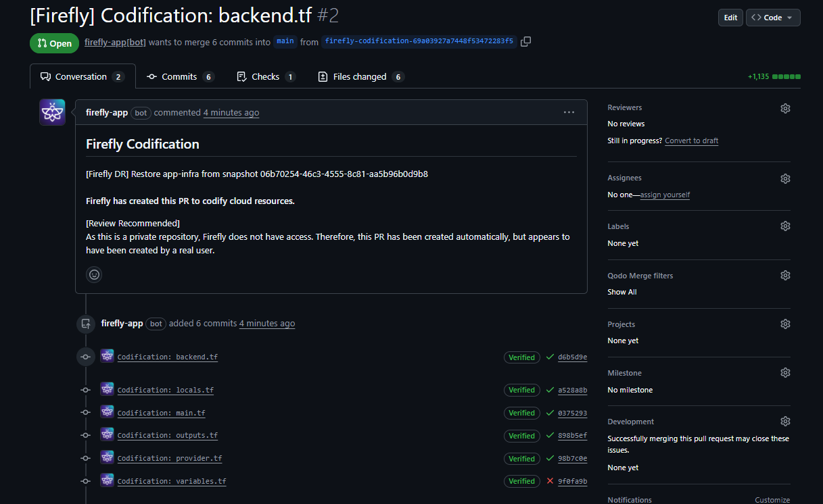Click failed red X status for 9f0fa9b
Image resolution: width=823 pixels, height=504 pixels.
[550, 481]
